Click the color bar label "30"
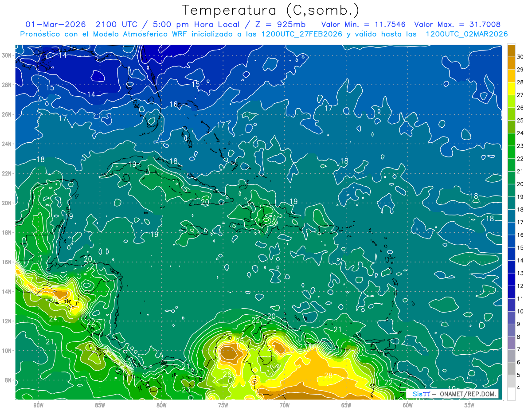This screenshot has height=411, width=532. [x=520, y=57]
